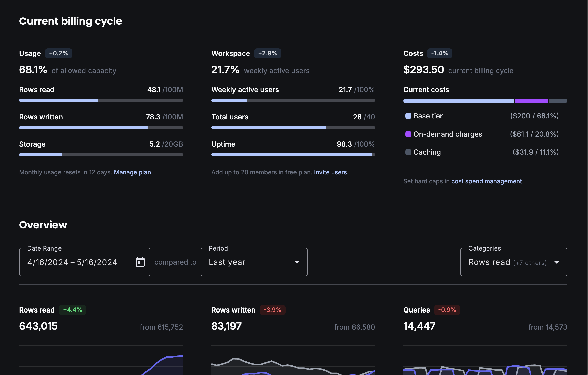Viewport: 588px width, 375px height.
Task: Open the Manage plan link
Action: pyautogui.click(x=133, y=172)
